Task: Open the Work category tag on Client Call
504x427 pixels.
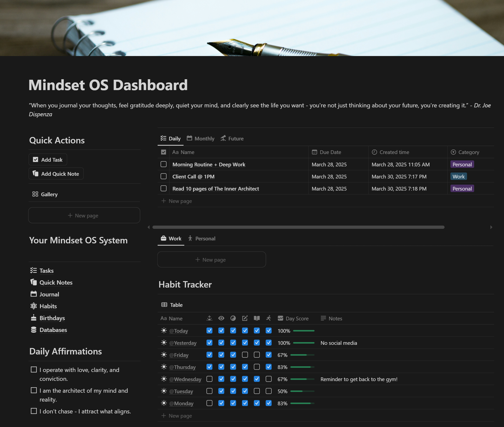Action: coord(458,176)
